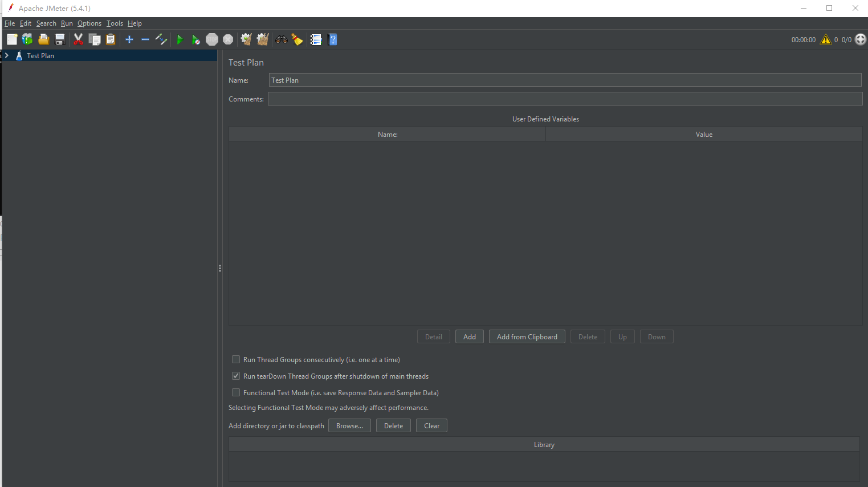Click the New test plan icon
The width and height of the screenshot is (868, 487).
[x=12, y=39]
